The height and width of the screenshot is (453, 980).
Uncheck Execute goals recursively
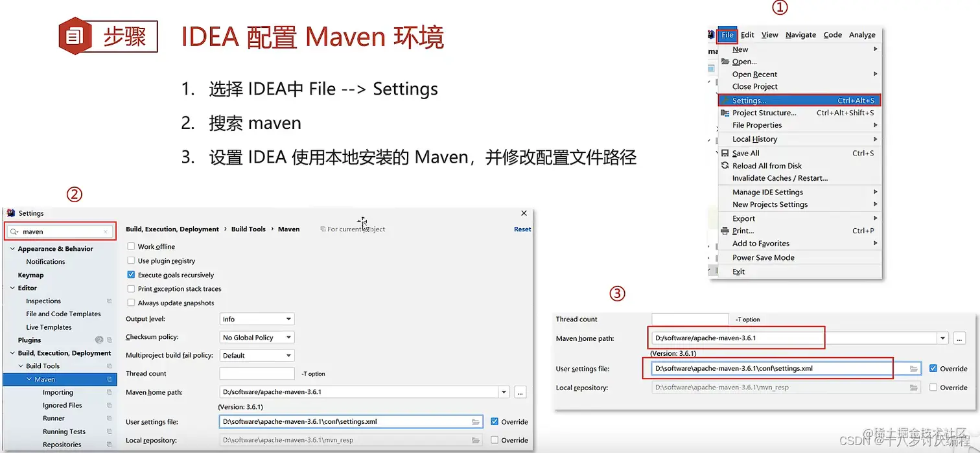click(x=132, y=275)
